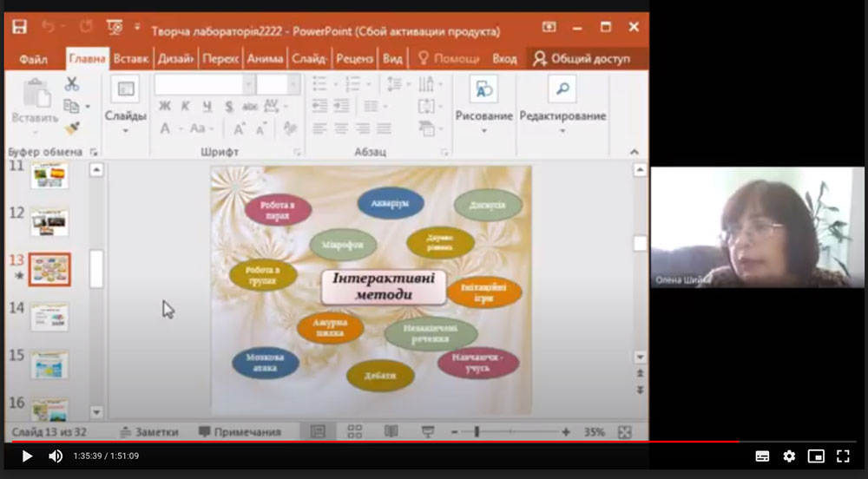Open the change case Aa dropdown
This screenshot has width=868, height=479.
(x=201, y=129)
